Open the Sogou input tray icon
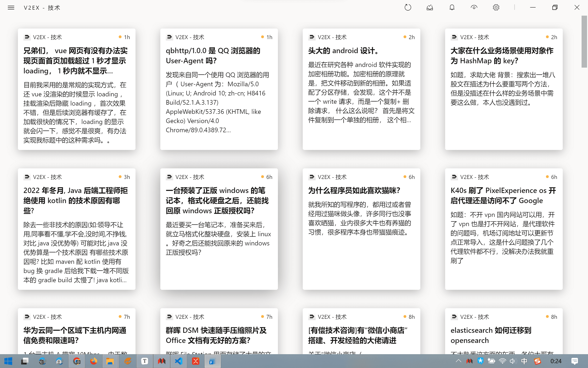Image resolution: width=588 pixels, height=368 pixels. click(537, 361)
